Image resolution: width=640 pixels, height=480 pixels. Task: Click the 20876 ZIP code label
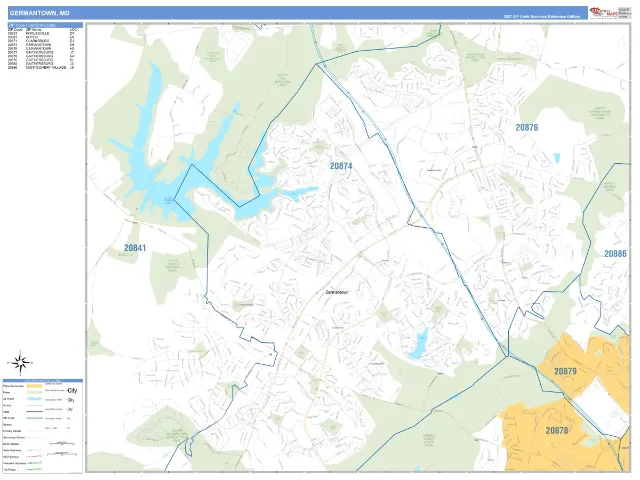click(527, 127)
